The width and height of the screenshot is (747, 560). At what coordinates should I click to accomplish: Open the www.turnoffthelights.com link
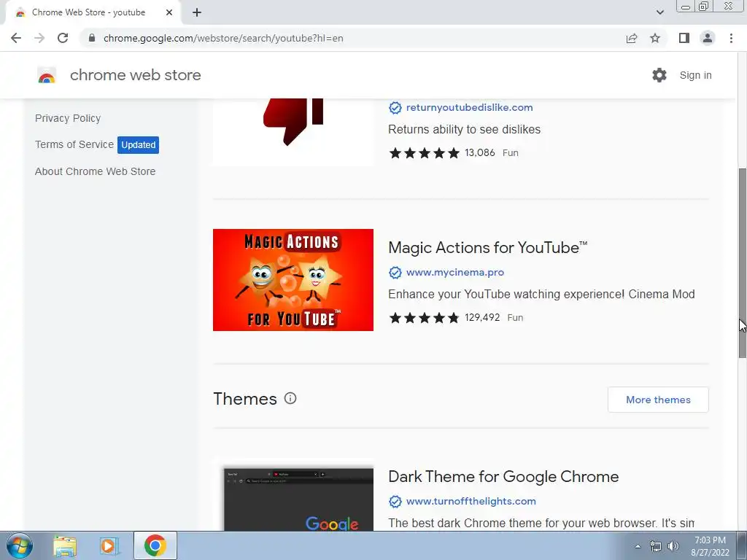(x=471, y=502)
